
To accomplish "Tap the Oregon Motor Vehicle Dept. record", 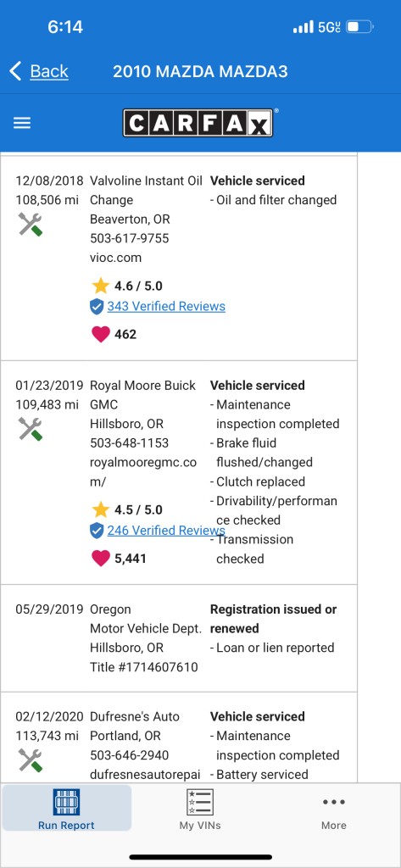I will pyautogui.click(x=178, y=638).
